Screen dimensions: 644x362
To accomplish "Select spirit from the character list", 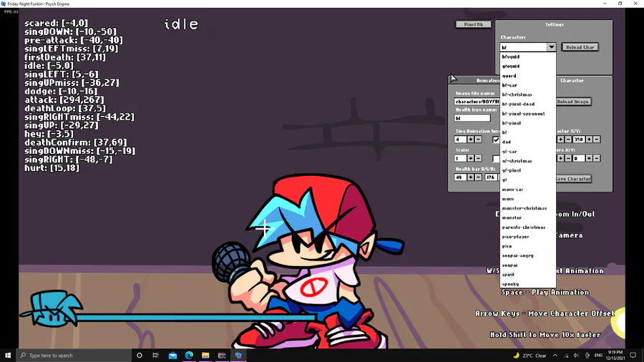I will coord(528,274).
